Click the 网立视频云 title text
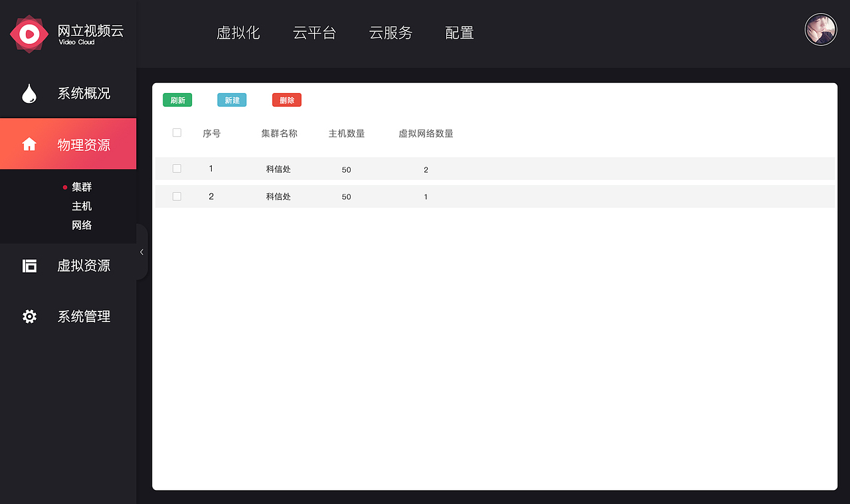The width and height of the screenshot is (850, 504). click(91, 31)
